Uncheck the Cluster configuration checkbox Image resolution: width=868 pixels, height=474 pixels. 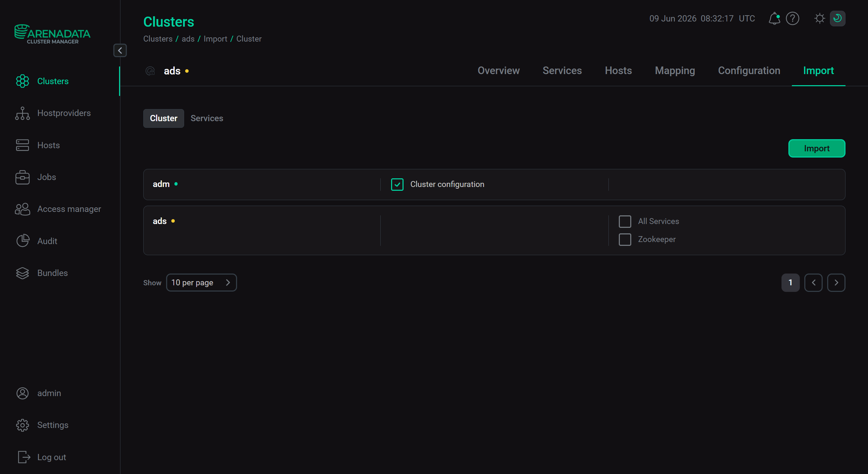(x=397, y=185)
